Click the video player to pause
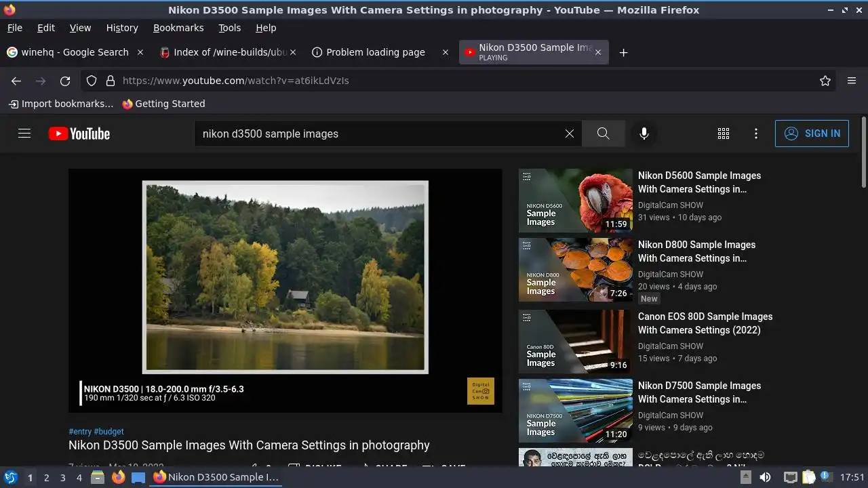868x488 pixels. tap(285, 290)
